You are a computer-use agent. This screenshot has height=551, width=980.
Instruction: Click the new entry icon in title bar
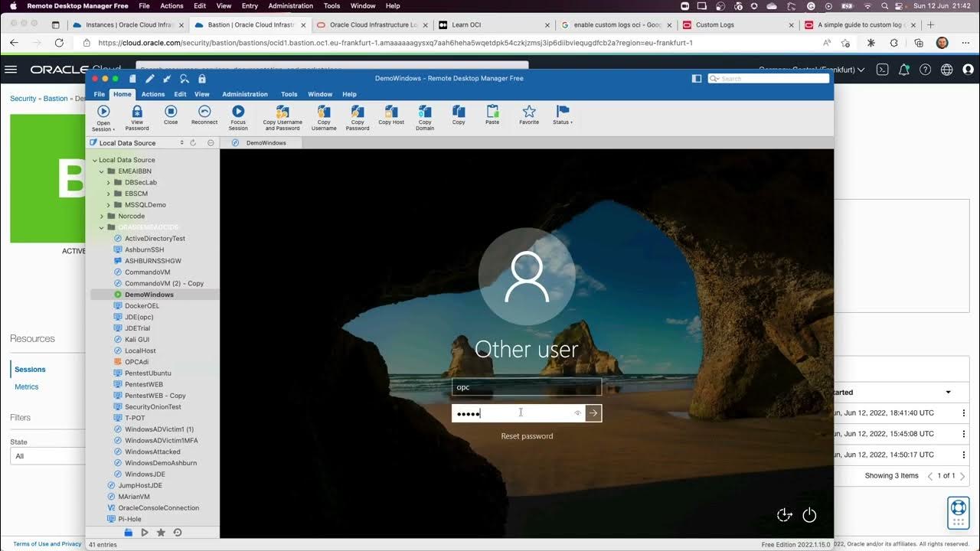click(133, 78)
